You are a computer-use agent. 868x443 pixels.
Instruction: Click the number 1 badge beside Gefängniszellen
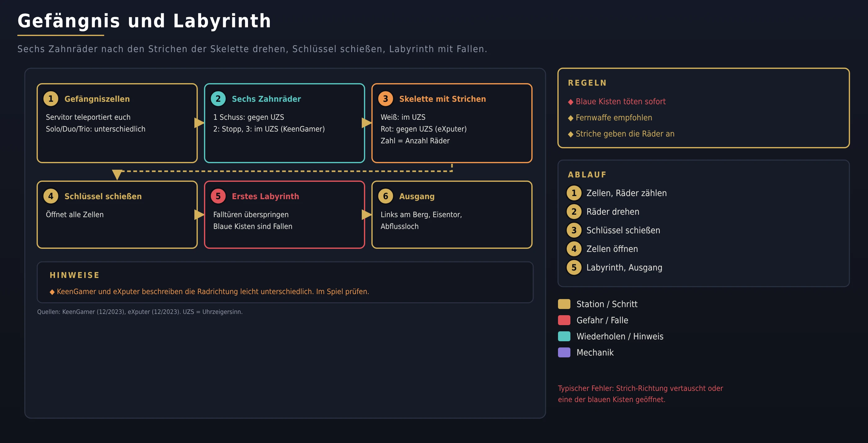51,99
